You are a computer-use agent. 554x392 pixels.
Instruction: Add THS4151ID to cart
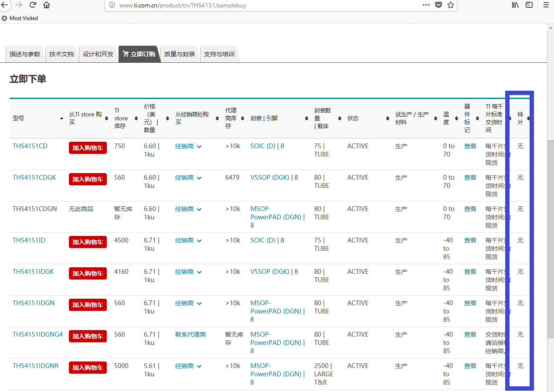88,242
